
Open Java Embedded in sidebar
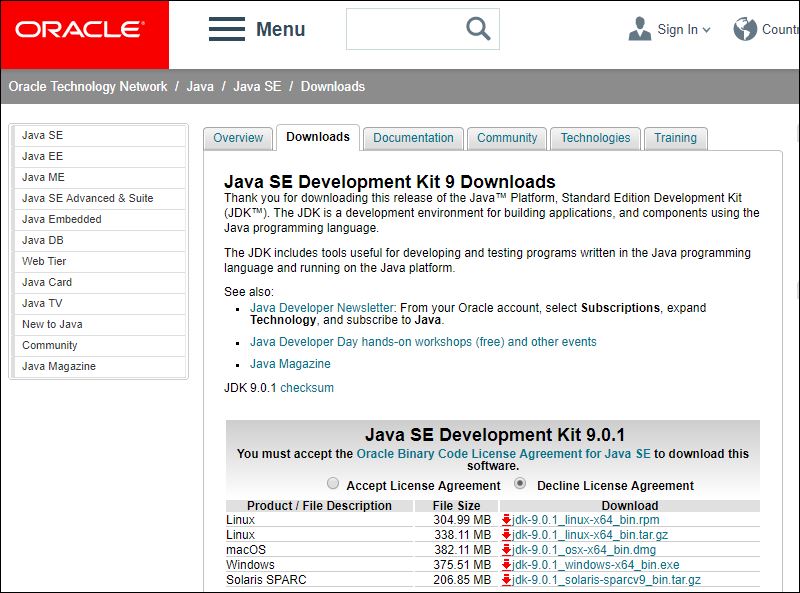point(99,219)
